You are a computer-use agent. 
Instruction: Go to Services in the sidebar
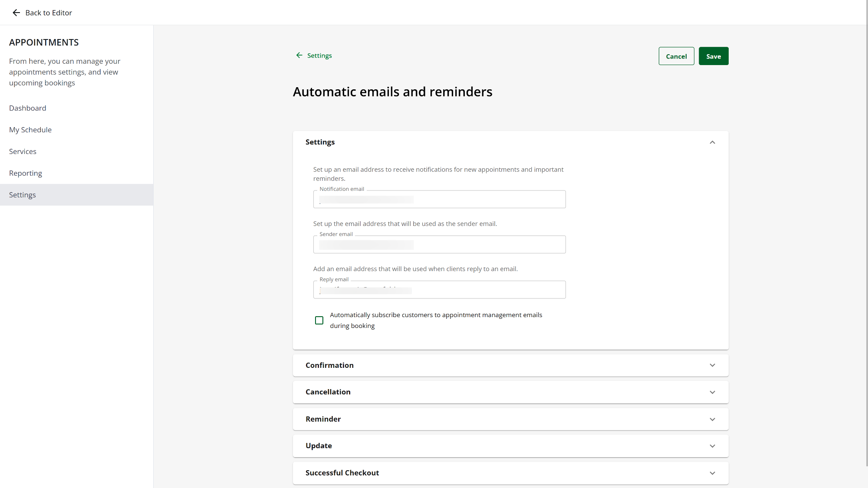[x=23, y=151]
